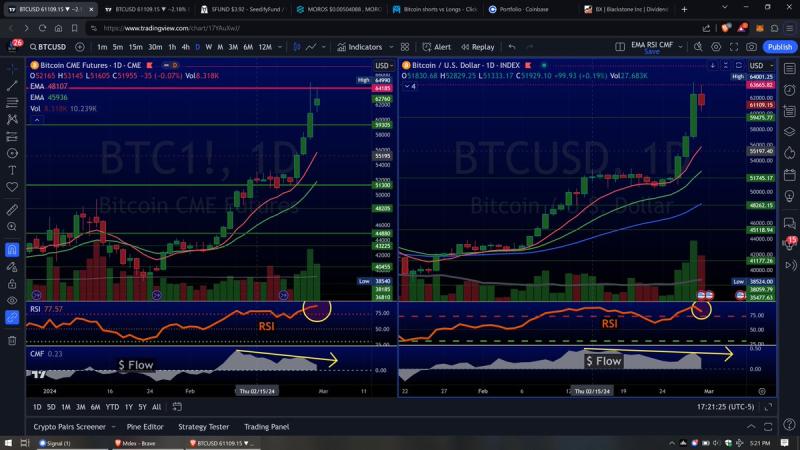The height and width of the screenshot is (450, 800).
Task: Remove objects with trash icon
Action: pos(12,340)
